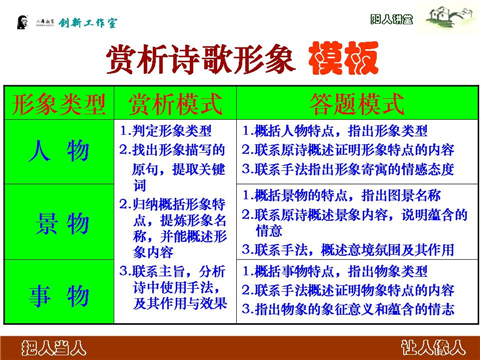Click the portrait head logo icon
Screen dimensions: 480x360
22,22
